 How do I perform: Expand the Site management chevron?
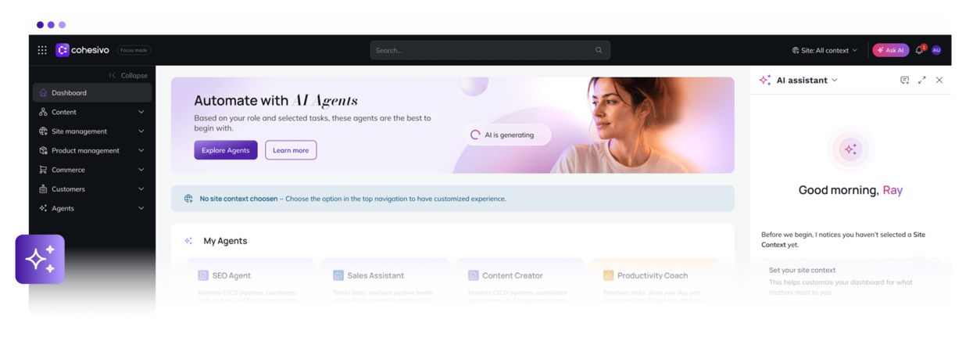tap(141, 131)
